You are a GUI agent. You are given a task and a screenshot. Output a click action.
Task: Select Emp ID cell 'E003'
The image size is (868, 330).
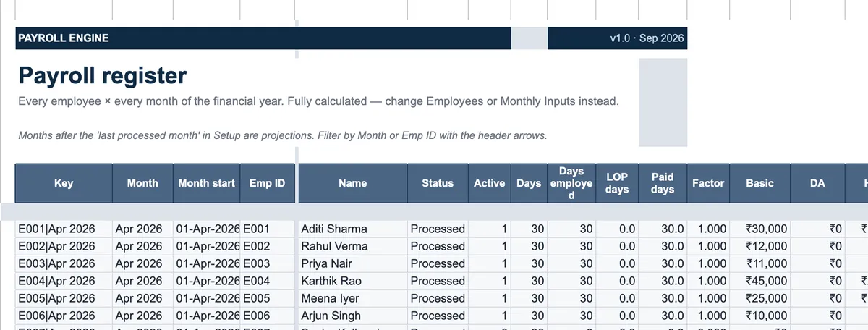pos(267,263)
